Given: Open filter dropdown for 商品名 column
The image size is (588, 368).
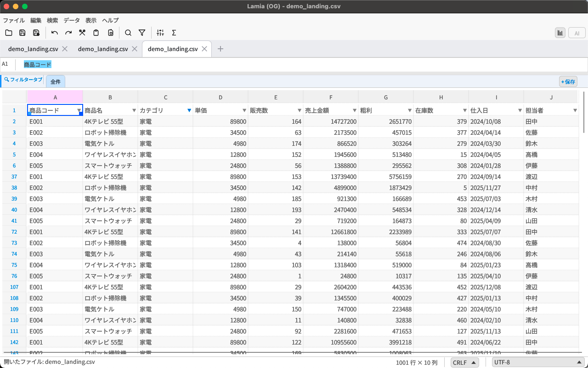Looking at the screenshot, I should (134, 110).
